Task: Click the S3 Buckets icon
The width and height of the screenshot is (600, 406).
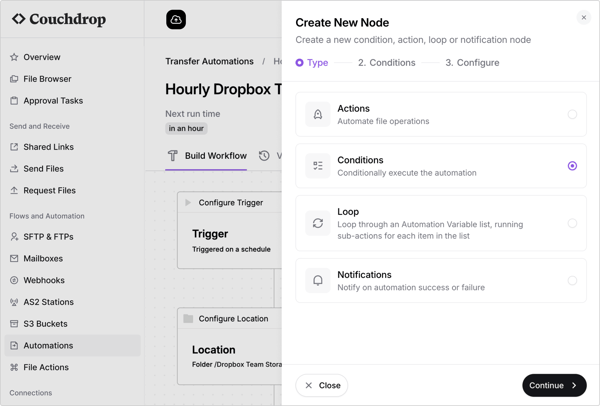Action: (14, 324)
